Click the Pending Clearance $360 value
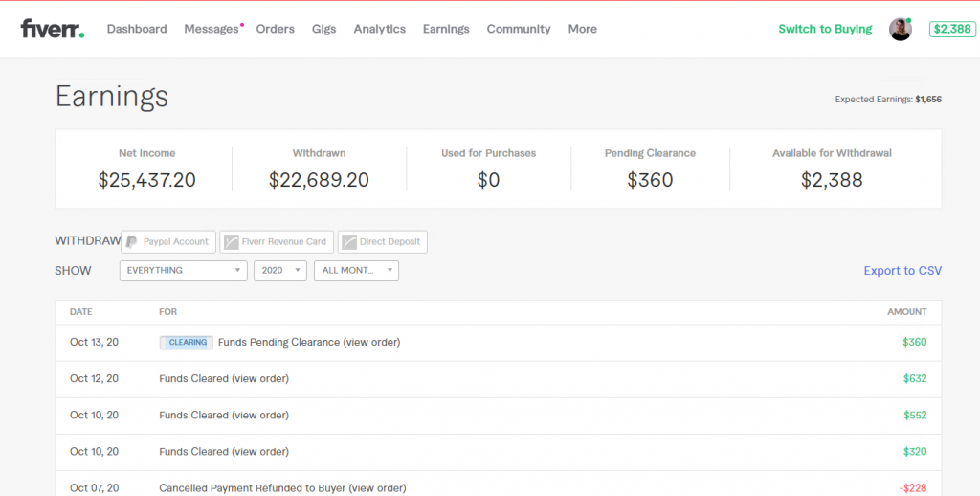980x496 pixels. (x=650, y=180)
